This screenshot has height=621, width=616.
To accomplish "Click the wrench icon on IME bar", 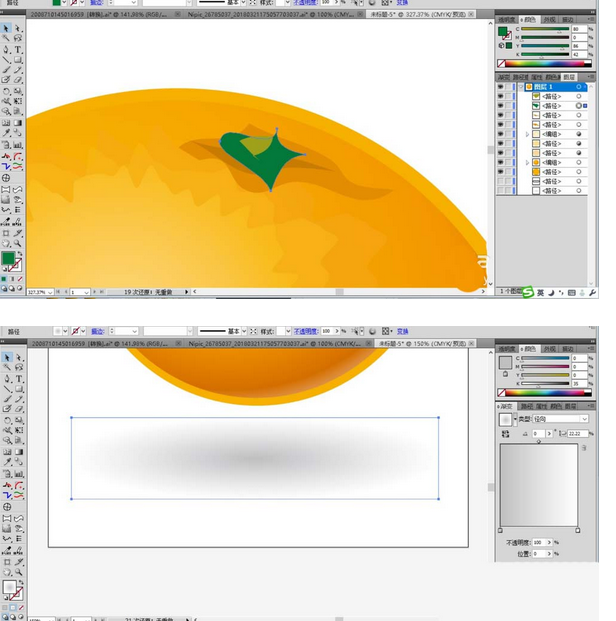I will 592,293.
